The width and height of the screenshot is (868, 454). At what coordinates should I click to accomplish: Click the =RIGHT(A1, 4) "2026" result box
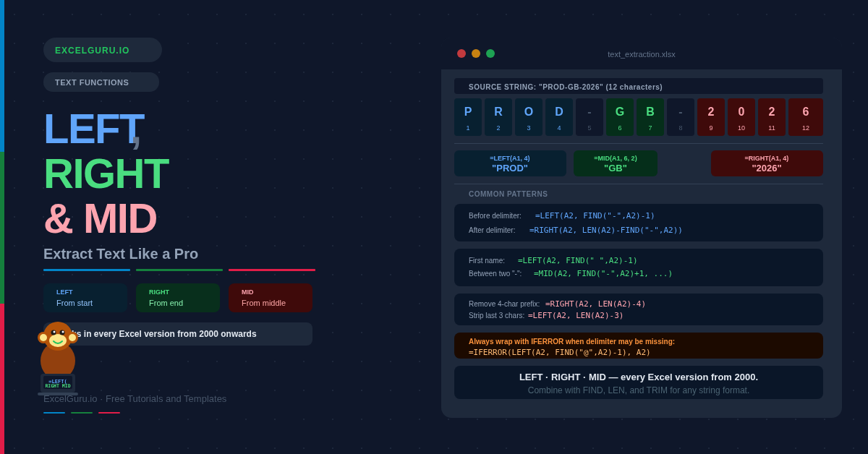coord(767,163)
